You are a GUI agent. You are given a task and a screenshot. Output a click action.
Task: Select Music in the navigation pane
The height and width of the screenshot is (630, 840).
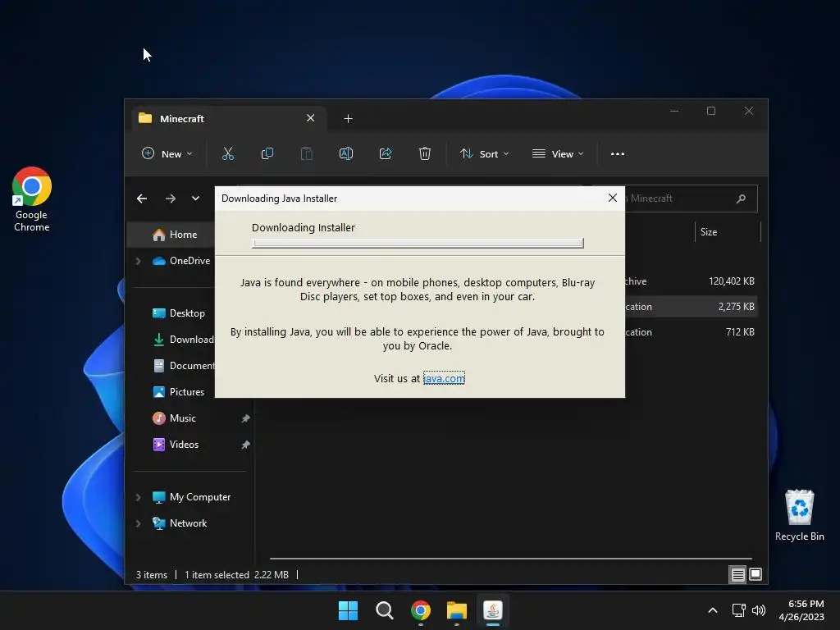pyautogui.click(x=174, y=418)
